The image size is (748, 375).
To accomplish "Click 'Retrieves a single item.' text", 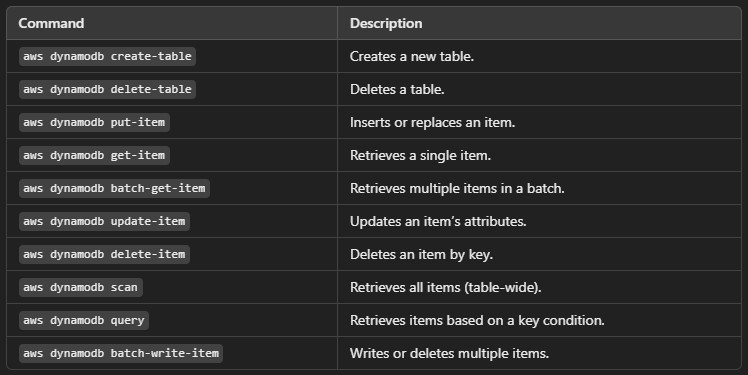I will pyautogui.click(x=420, y=156).
